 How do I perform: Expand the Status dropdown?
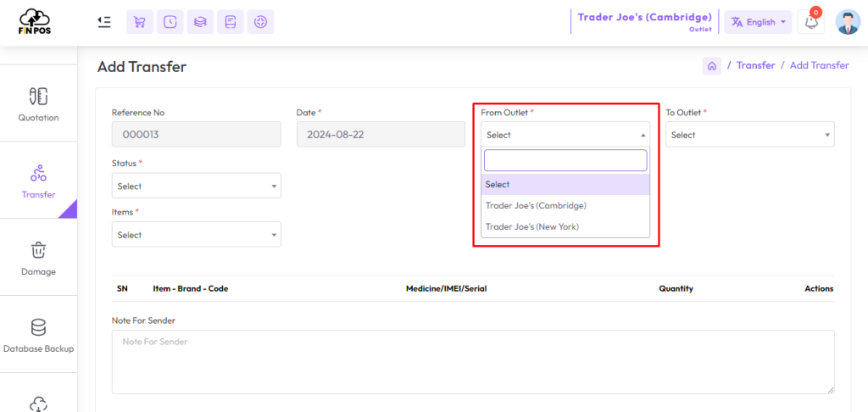coord(196,186)
